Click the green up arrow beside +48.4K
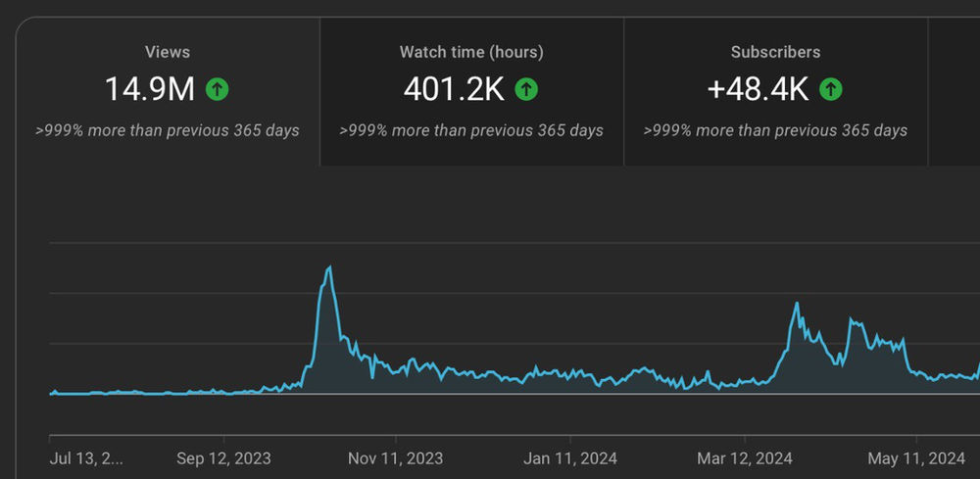This screenshot has width=980, height=479. [831, 89]
